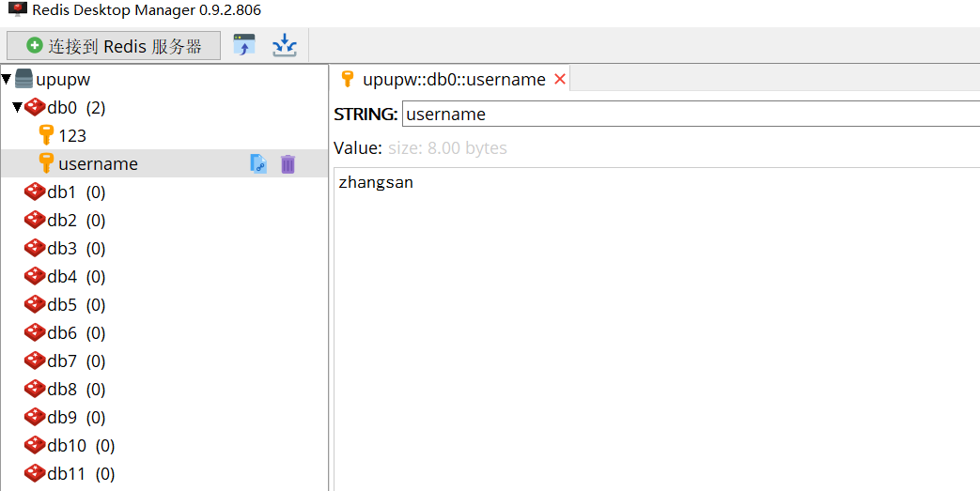
Task: Select the upupw::db0::username tab
Action: pos(453,80)
